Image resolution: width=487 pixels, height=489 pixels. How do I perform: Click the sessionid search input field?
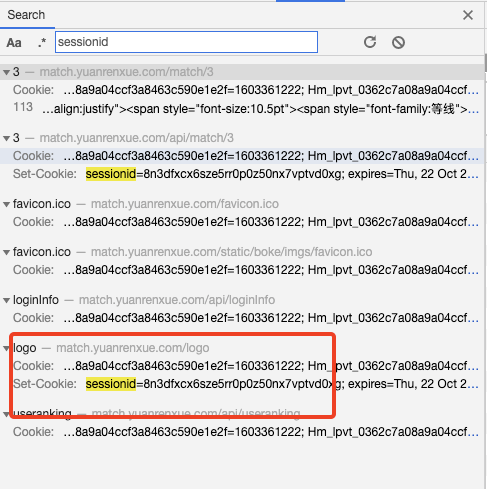tap(186, 42)
